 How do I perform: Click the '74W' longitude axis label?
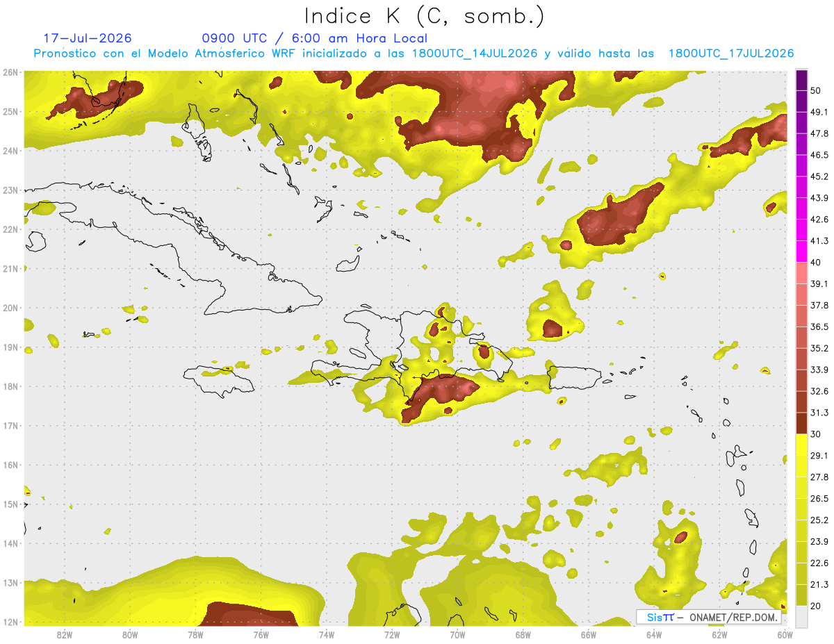pyautogui.click(x=327, y=634)
